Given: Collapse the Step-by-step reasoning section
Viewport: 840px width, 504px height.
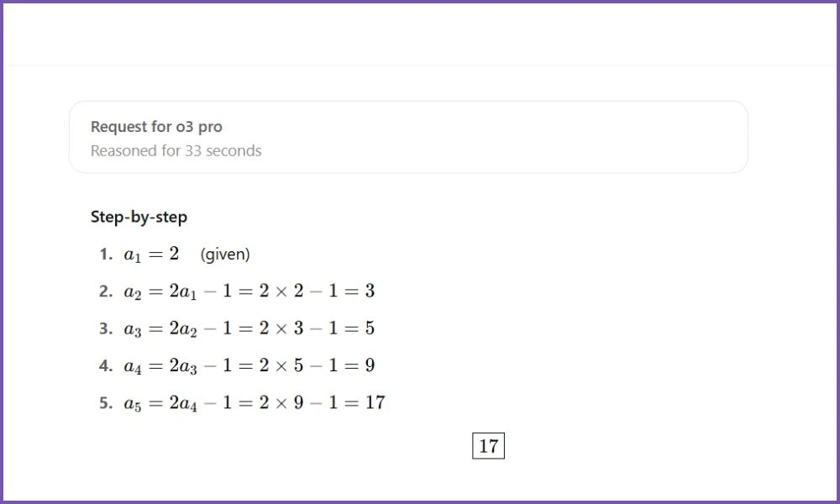Looking at the screenshot, I should (x=139, y=217).
